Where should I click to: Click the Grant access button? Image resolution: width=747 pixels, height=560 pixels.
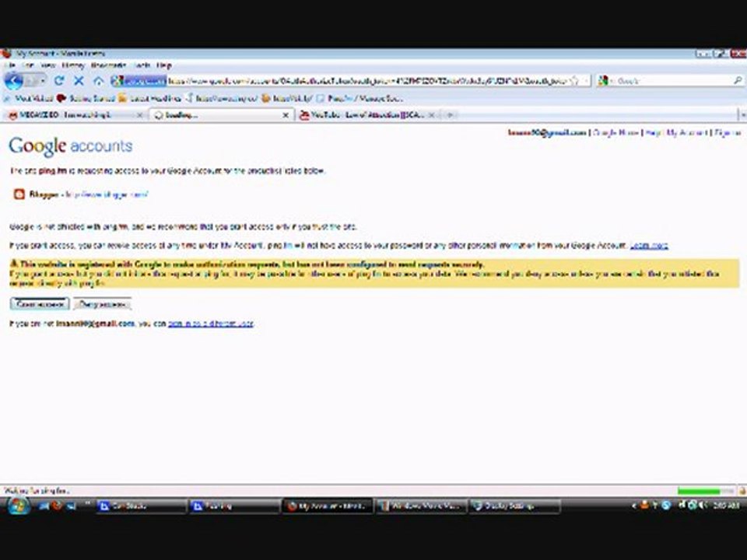point(40,304)
